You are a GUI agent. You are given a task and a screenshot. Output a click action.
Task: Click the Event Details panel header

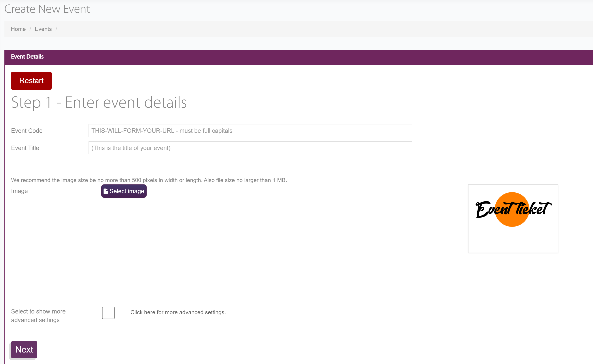pos(298,57)
